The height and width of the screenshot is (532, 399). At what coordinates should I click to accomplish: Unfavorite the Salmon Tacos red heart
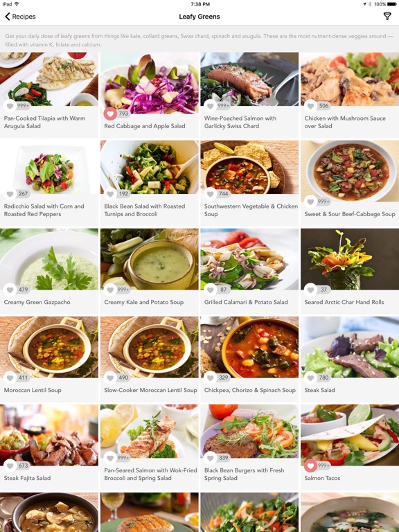(310, 465)
